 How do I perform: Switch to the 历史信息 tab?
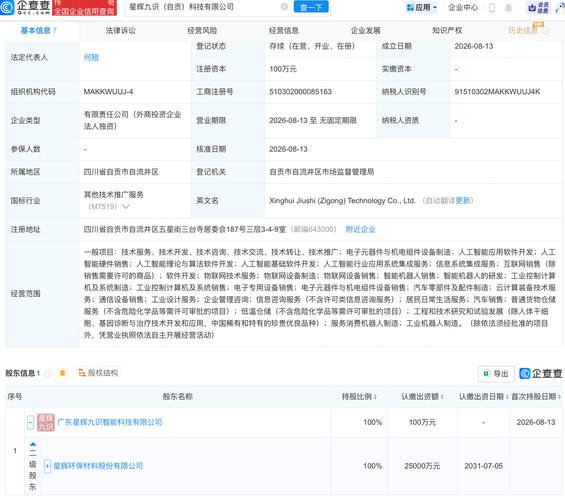[523, 31]
